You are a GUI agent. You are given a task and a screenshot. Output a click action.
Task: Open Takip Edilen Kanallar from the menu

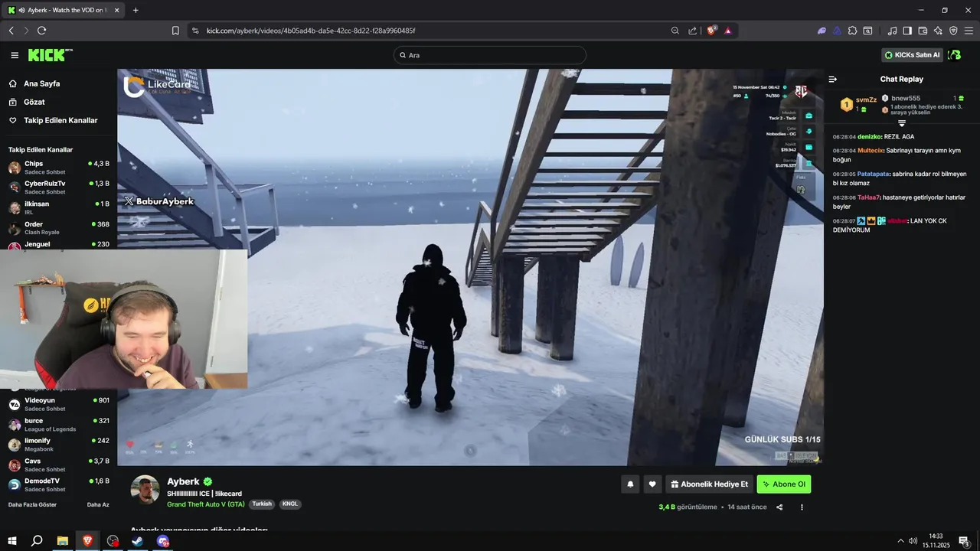tap(60, 120)
